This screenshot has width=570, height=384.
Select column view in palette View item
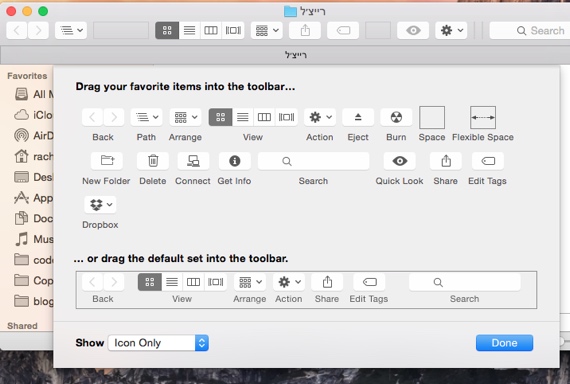pos(264,117)
